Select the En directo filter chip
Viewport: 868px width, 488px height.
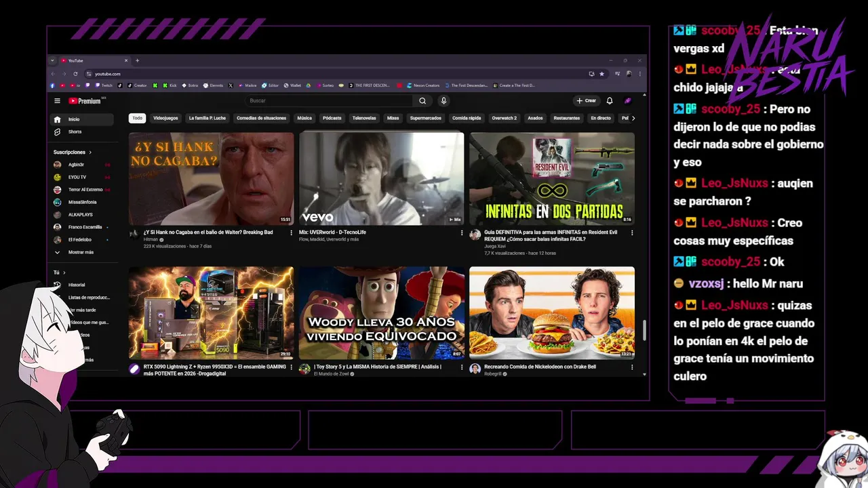[x=601, y=118]
